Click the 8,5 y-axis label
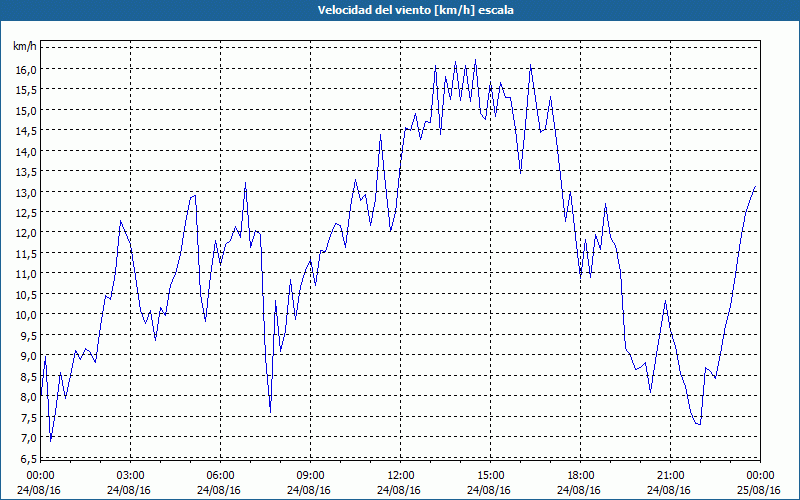The width and height of the screenshot is (800, 500). (x=29, y=377)
